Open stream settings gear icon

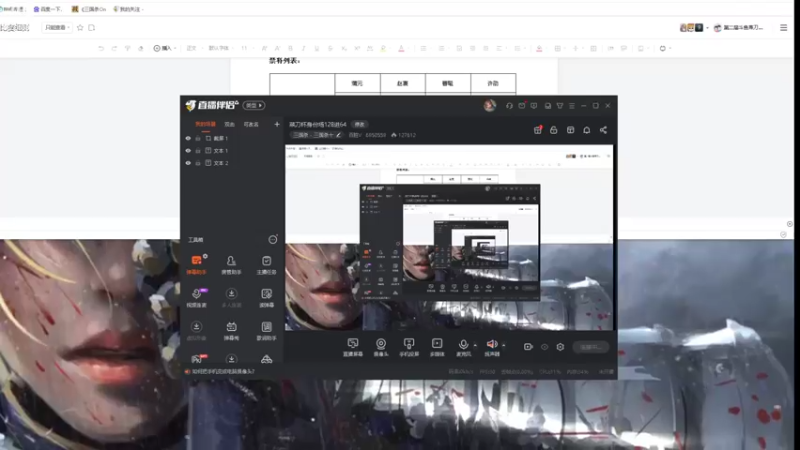560,347
